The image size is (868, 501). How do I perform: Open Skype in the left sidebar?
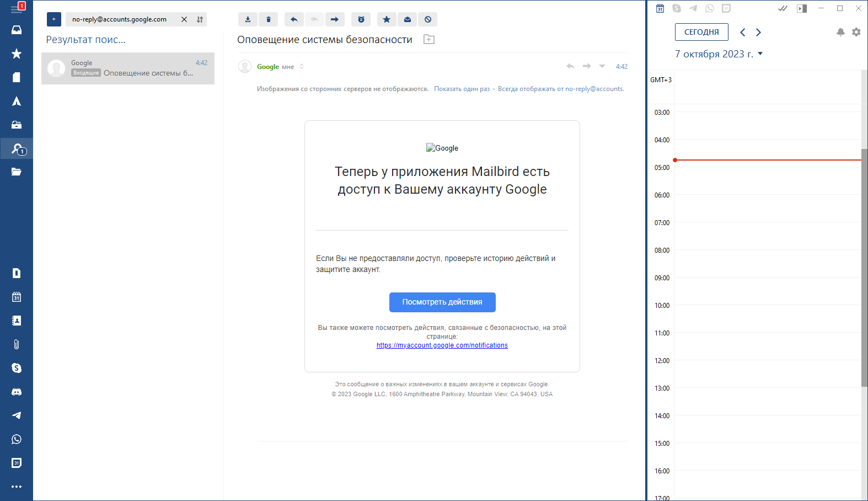pyautogui.click(x=17, y=368)
